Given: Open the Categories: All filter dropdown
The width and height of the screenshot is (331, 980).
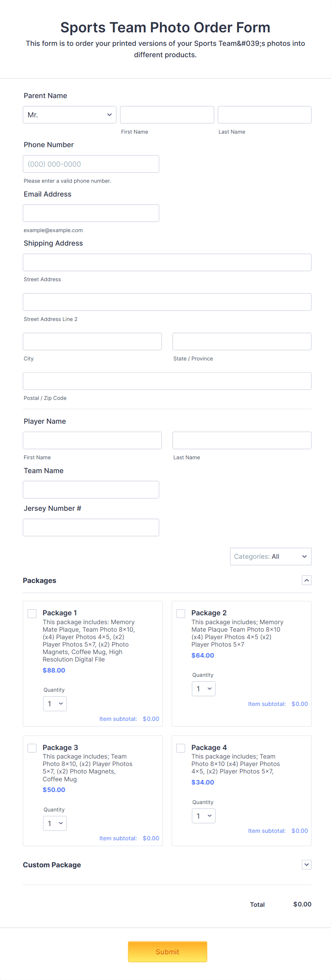Looking at the screenshot, I should (x=270, y=556).
